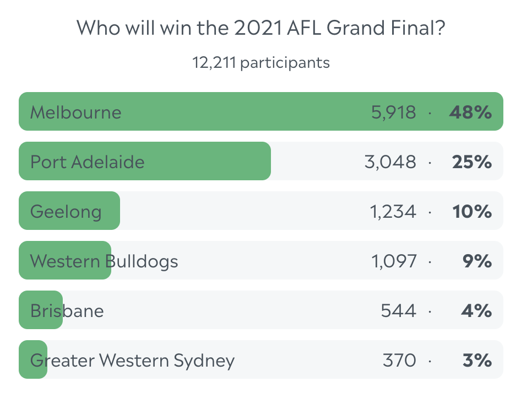Pick the Western Bulldogs option label

(104, 261)
